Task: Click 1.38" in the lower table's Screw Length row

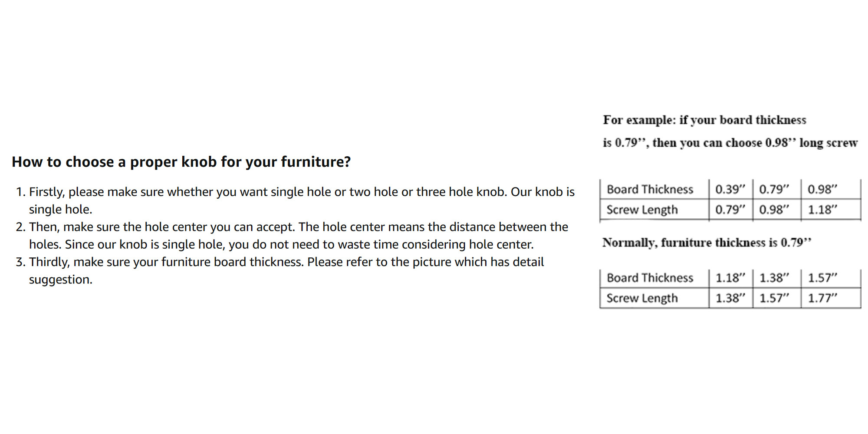Action: [x=730, y=298]
